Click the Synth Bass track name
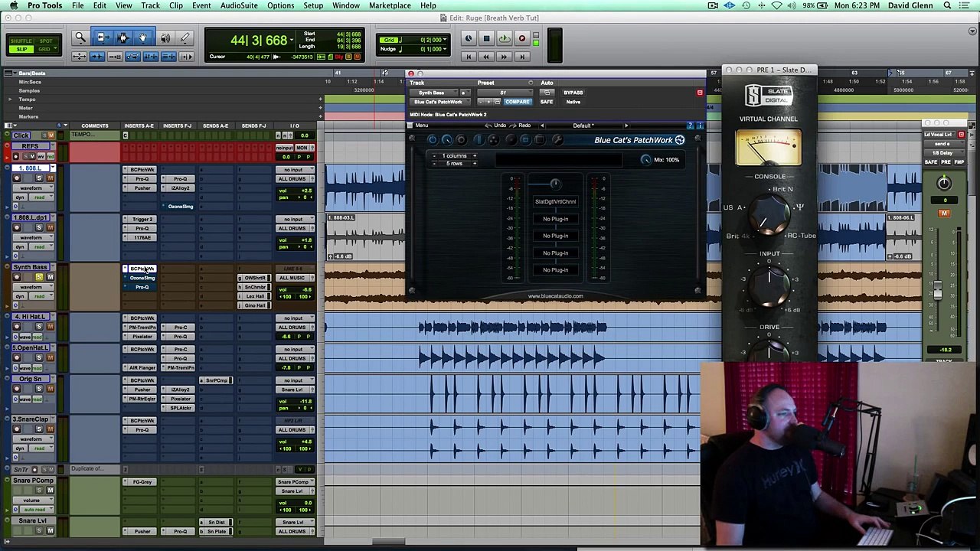Screen dimensions: 980x551 [30, 268]
